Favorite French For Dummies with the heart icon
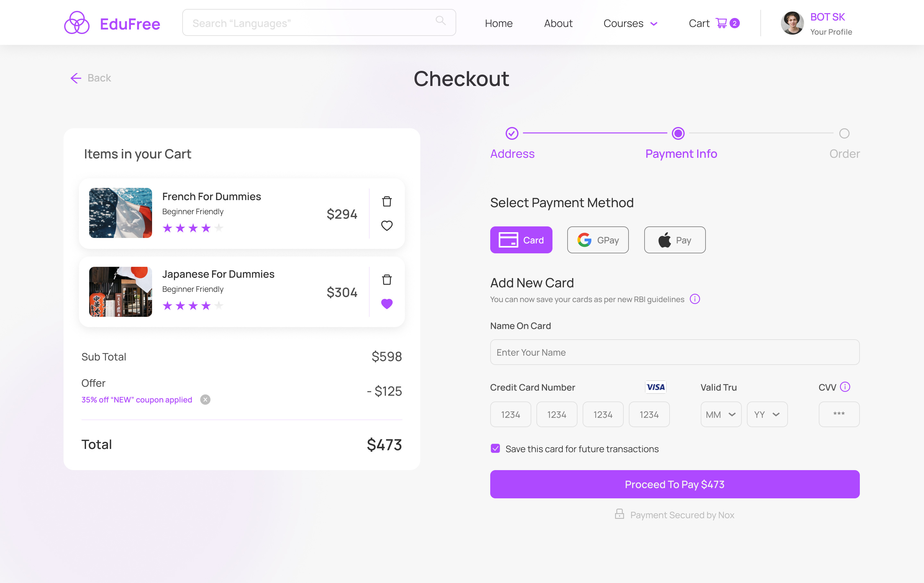The width and height of the screenshot is (924, 583). [387, 226]
